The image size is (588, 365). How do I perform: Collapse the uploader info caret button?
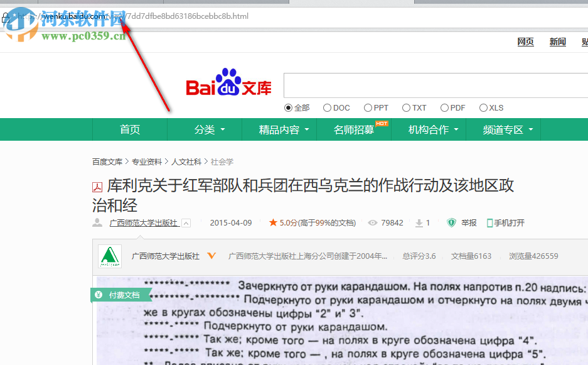tap(186, 223)
